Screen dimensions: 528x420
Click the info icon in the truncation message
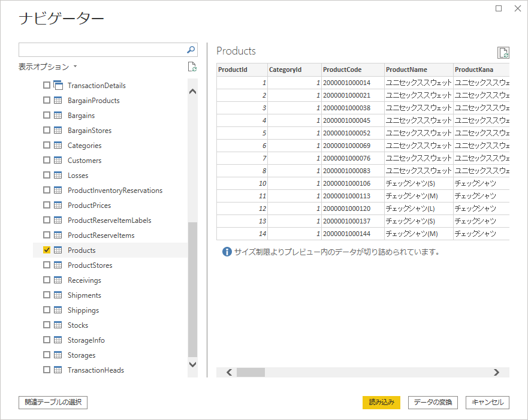coord(227,252)
